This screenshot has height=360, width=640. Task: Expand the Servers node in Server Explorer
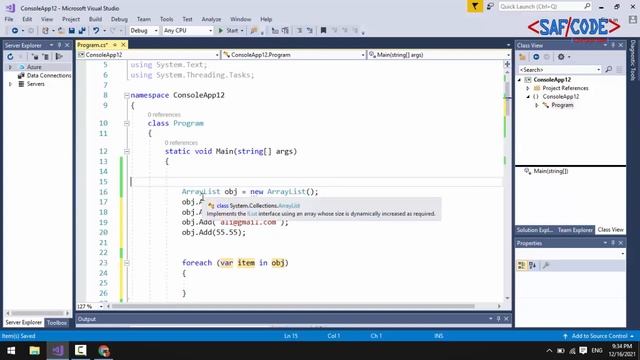(10, 84)
